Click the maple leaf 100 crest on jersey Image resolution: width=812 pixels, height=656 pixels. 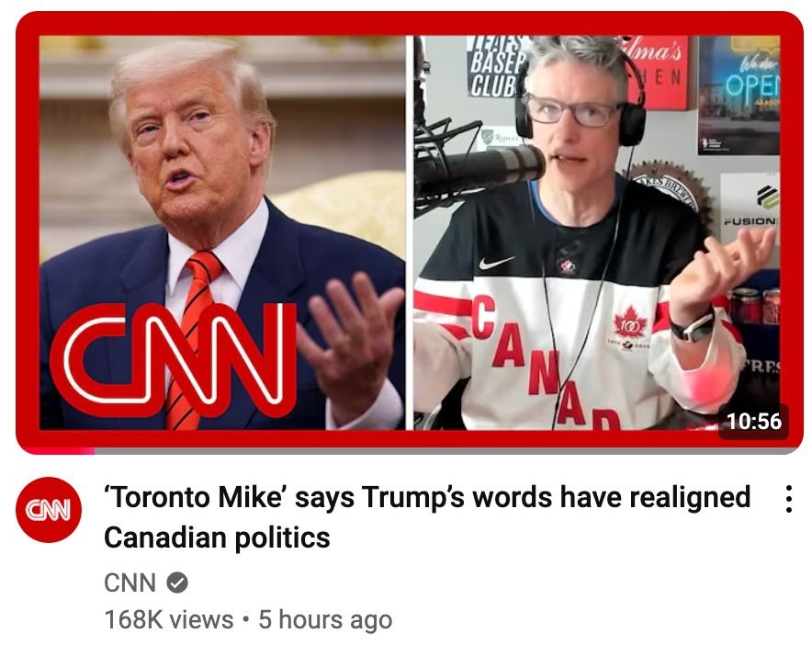629,323
